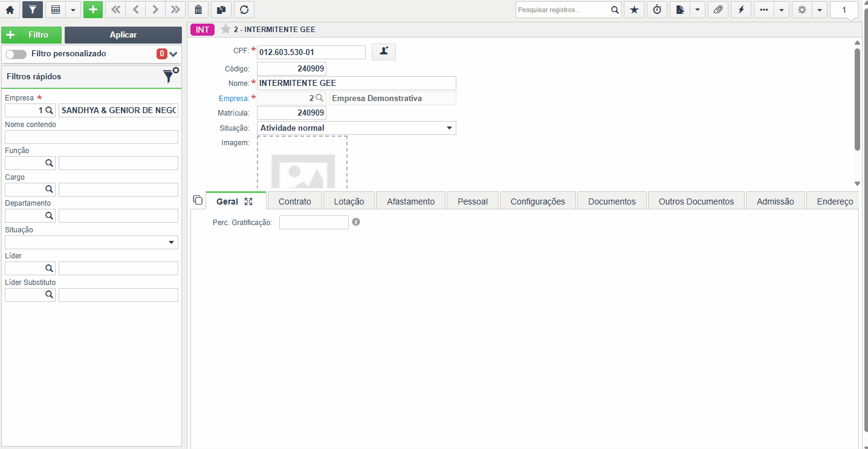868x449 pixels.
Task: Open Líder lookup magnifier
Action: tap(49, 269)
